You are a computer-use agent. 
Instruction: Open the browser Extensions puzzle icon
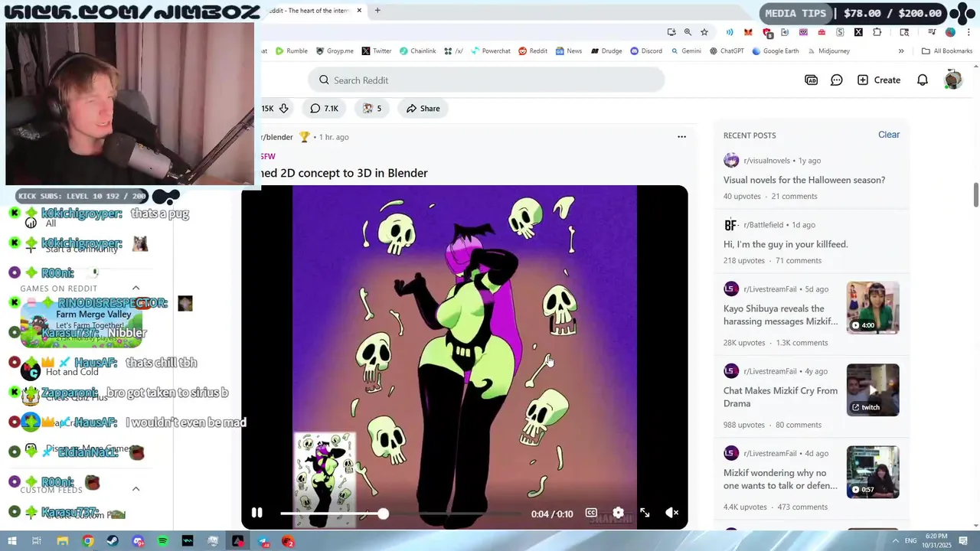(877, 32)
